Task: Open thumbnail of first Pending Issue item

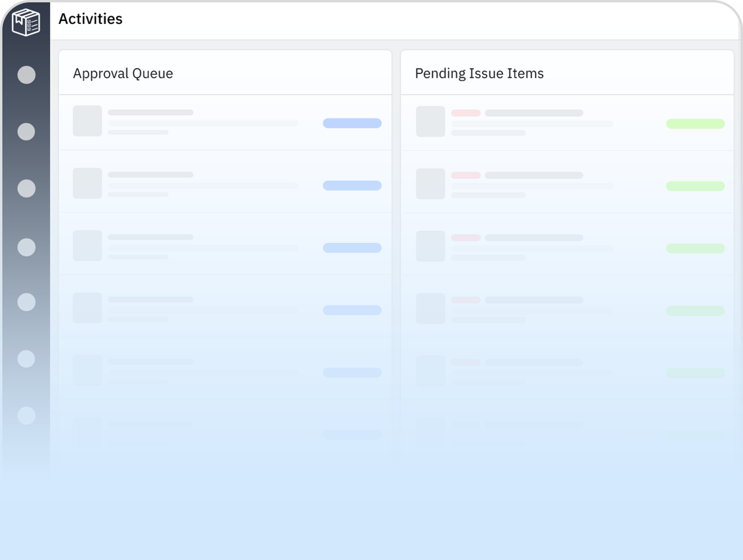Action: tap(430, 121)
